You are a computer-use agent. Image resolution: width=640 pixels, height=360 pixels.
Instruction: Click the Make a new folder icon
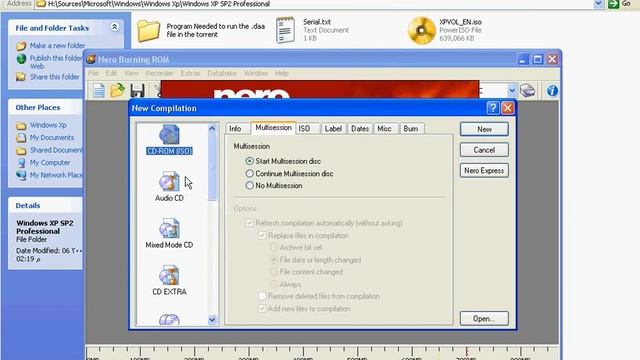pyautogui.click(x=21, y=46)
